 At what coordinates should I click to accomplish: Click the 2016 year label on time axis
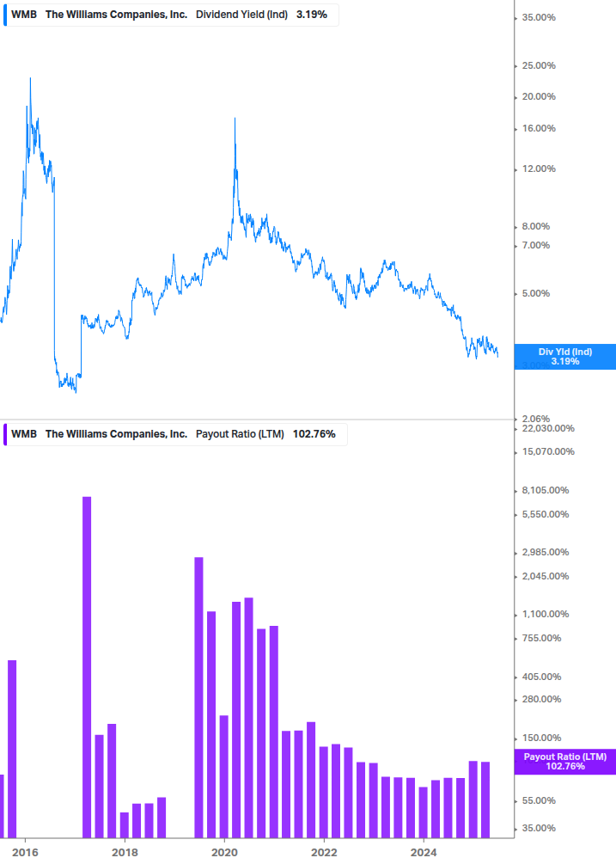coord(25,853)
